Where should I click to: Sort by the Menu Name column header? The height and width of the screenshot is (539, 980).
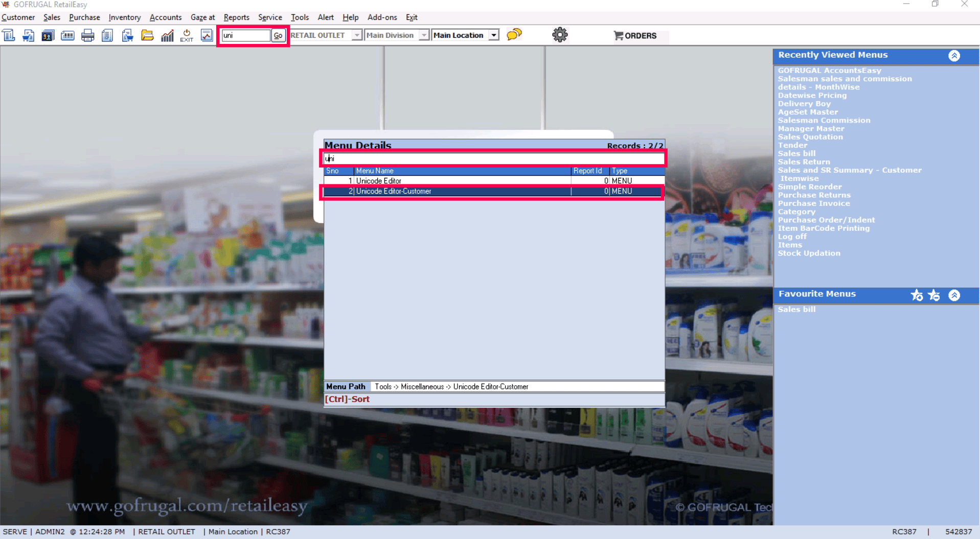[462, 171]
